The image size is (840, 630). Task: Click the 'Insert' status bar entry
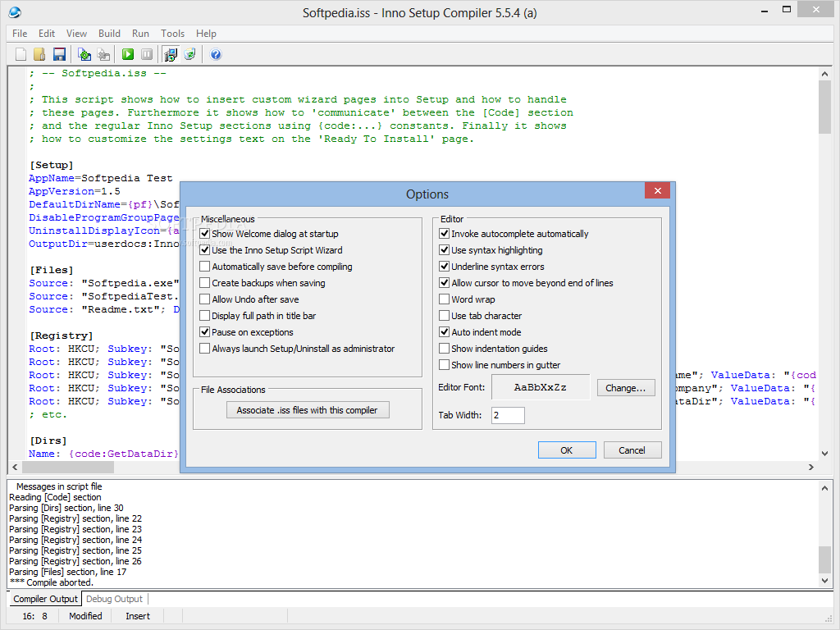(x=138, y=616)
